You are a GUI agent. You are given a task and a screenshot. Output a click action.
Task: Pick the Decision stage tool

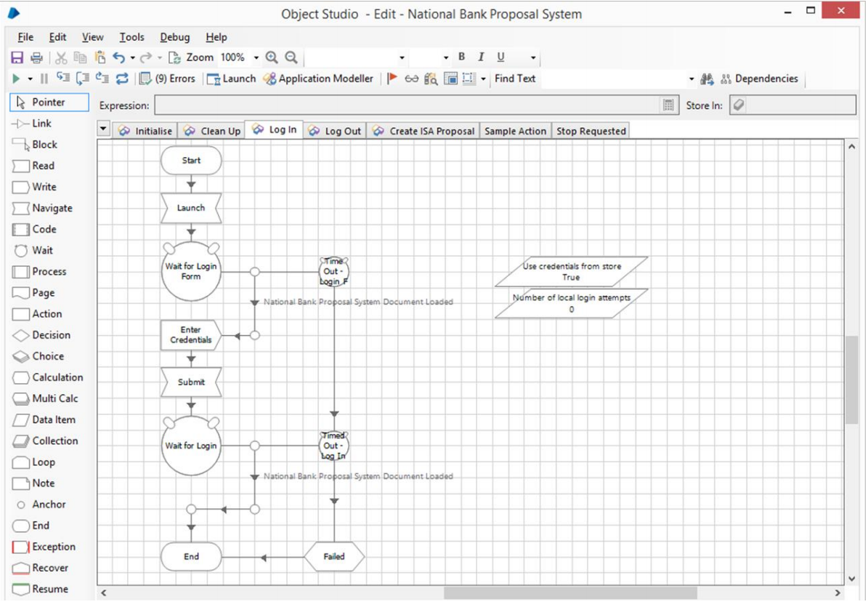coord(41,335)
